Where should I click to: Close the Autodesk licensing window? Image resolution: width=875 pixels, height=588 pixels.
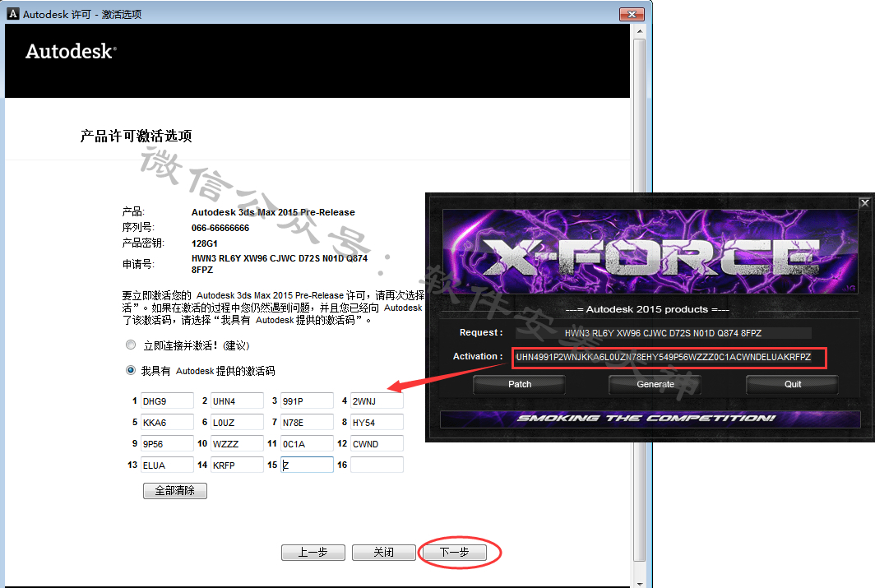(632, 14)
